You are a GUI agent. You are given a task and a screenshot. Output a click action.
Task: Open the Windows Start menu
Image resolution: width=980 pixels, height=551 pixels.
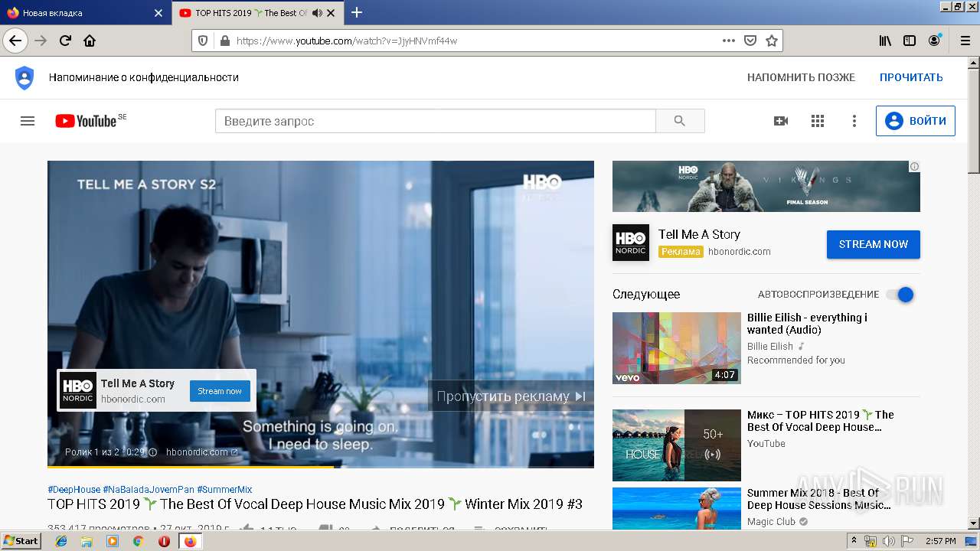pyautogui.click(x=21, y=541)
